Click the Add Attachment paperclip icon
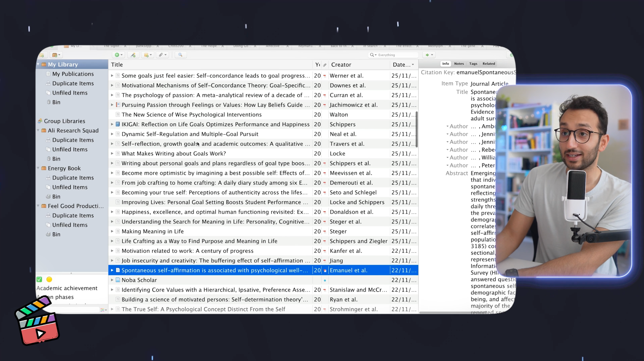 [161, 55]
